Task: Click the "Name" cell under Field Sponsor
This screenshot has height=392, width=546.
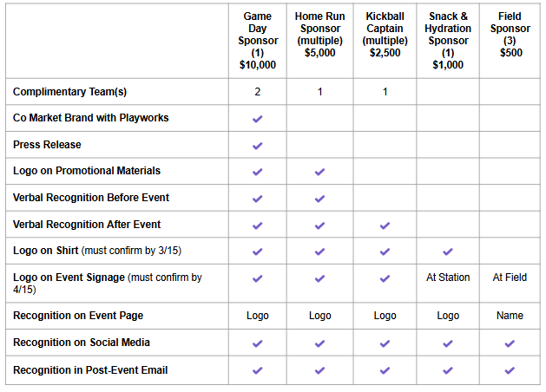Action: 510,316
